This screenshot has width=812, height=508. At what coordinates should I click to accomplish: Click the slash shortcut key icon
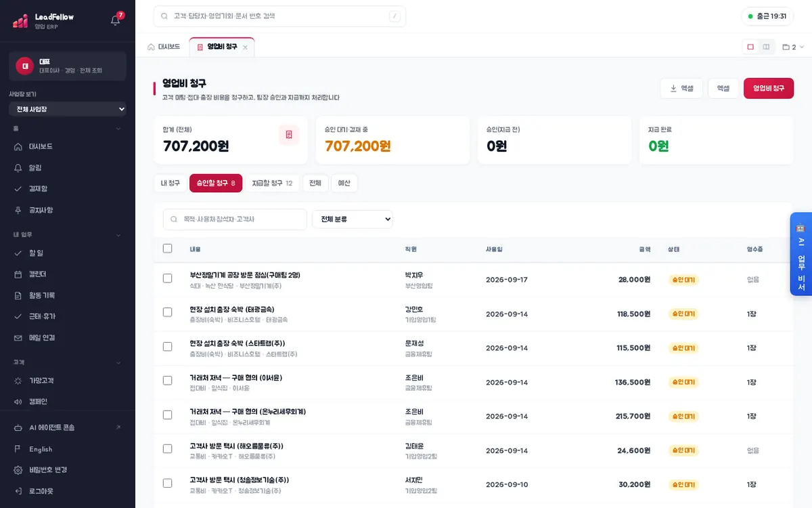[x=394, y=16]
